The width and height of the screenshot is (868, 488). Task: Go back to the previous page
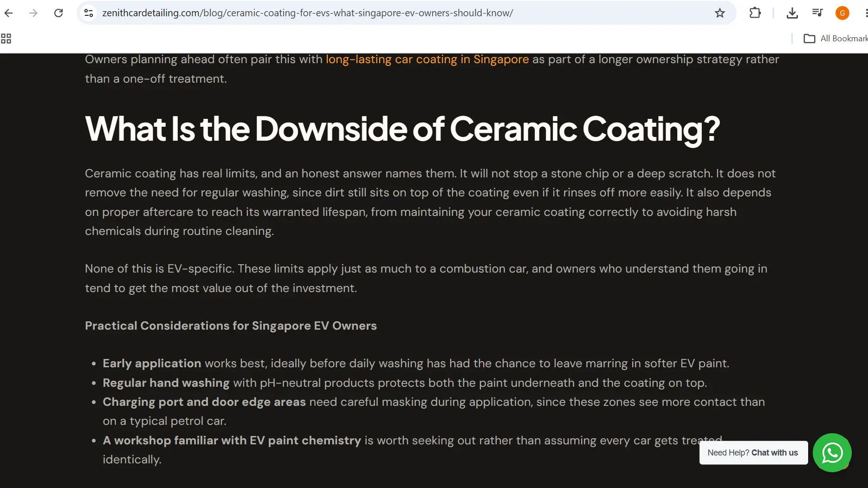pyautogui.click(x=8, y=13)
